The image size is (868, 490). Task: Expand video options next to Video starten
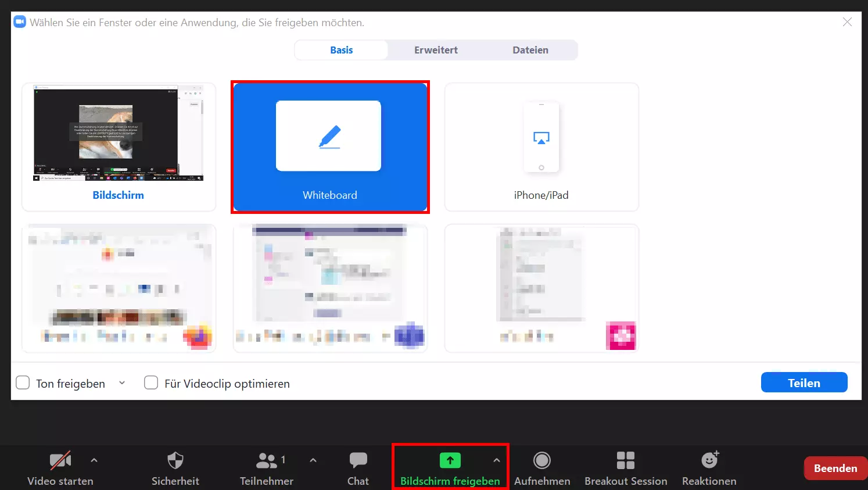click(x=94, y=460)
